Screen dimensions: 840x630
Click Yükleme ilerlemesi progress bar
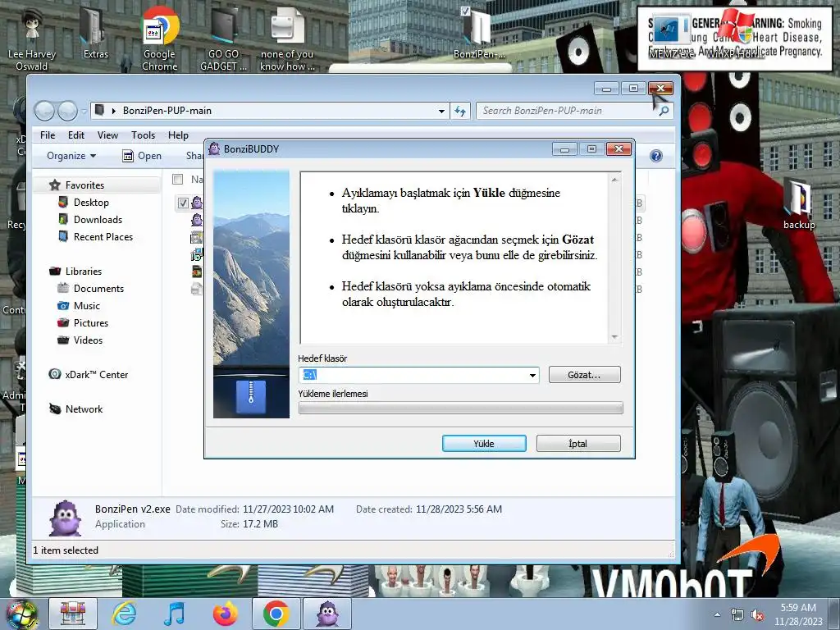coord(460,409)
